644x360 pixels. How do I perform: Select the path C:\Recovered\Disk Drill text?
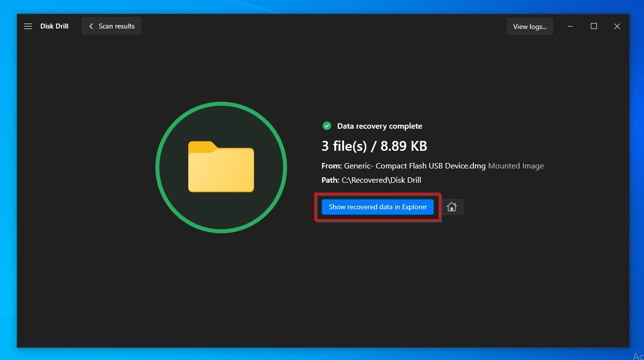[381, 180]
